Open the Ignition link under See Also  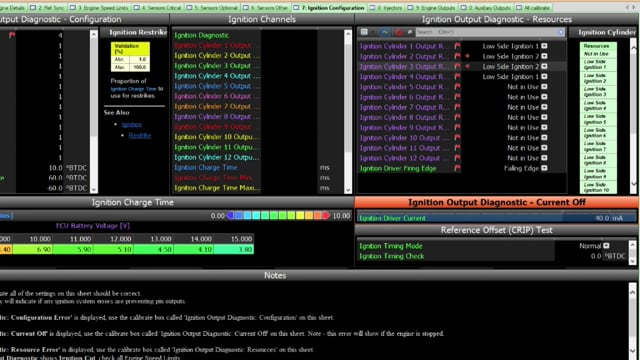click(131, 124)
